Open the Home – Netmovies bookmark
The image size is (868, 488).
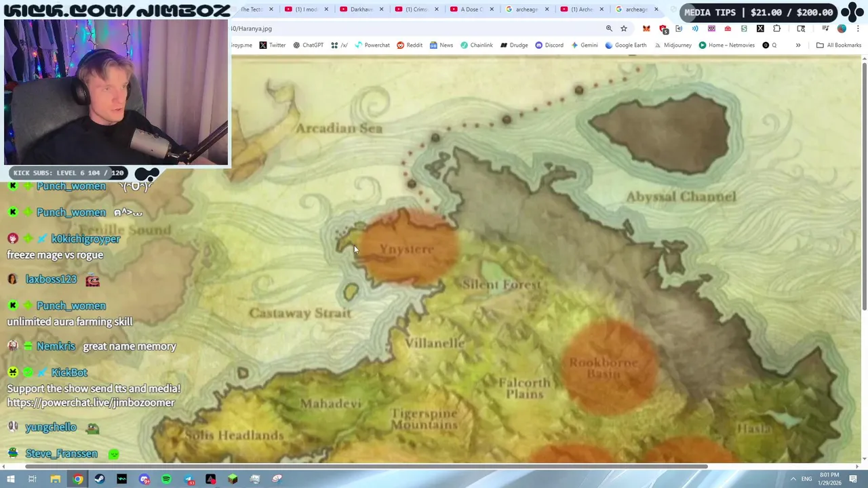726,45
